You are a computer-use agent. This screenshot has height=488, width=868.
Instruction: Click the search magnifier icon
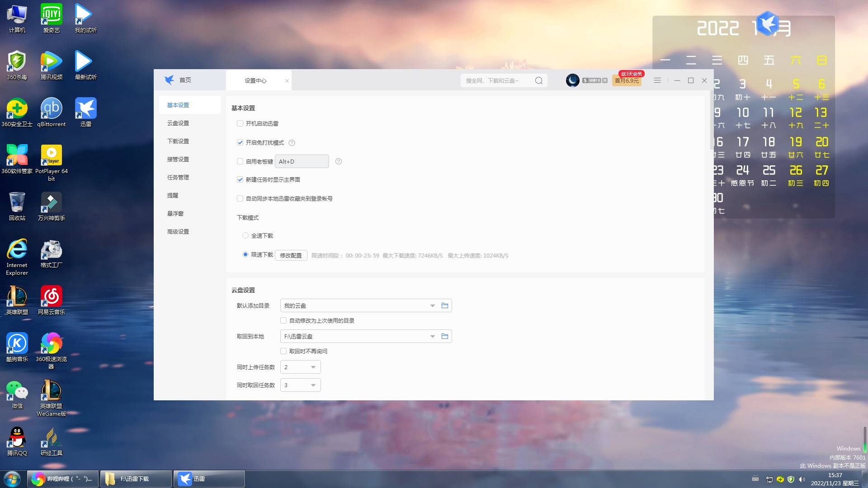538,80
